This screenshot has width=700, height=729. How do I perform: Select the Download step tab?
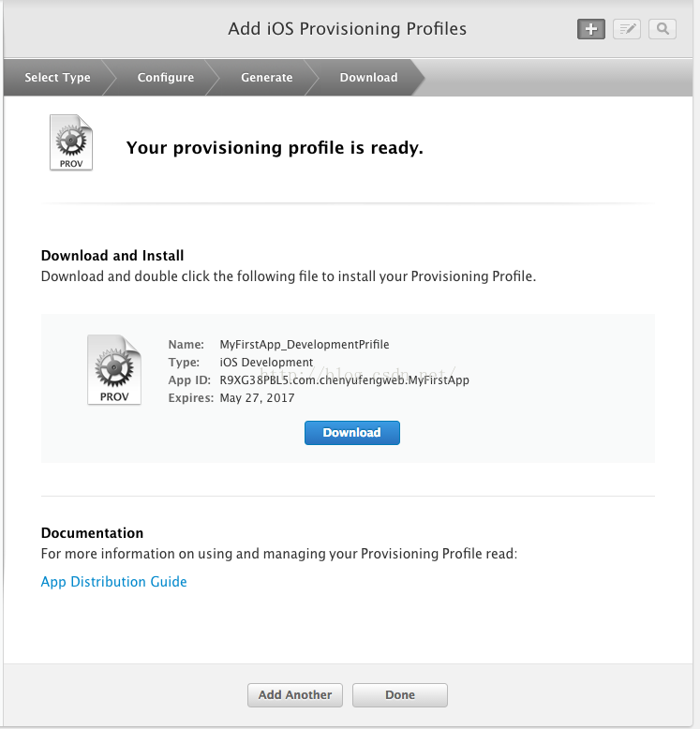pyautogui.click(x=368, y=78)
